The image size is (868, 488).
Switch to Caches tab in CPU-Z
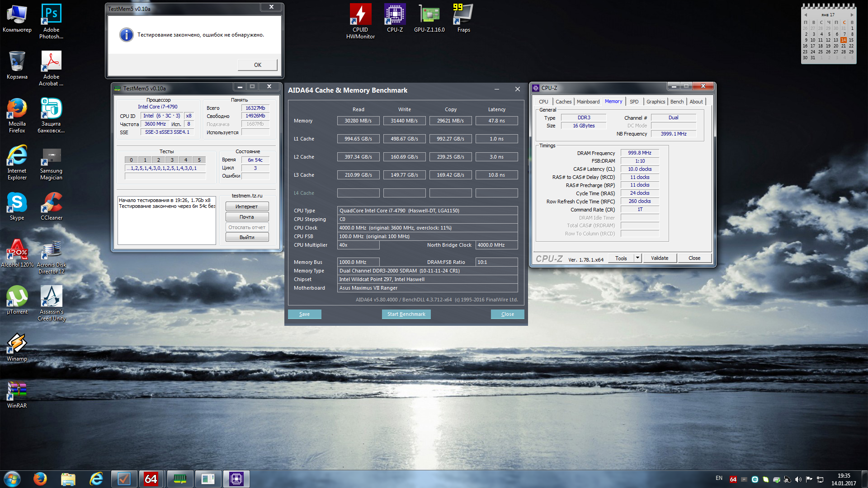click(x=563, y=102)
